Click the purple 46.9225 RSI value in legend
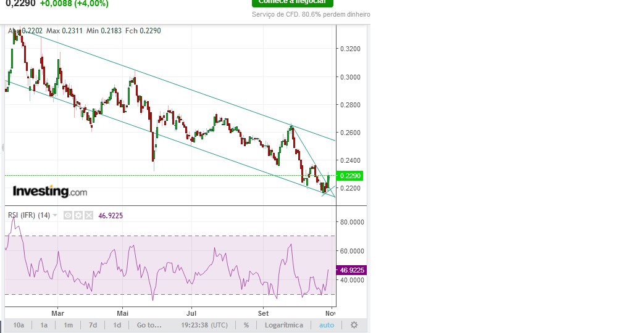This screenshot has height=333, width=644. 111,215
